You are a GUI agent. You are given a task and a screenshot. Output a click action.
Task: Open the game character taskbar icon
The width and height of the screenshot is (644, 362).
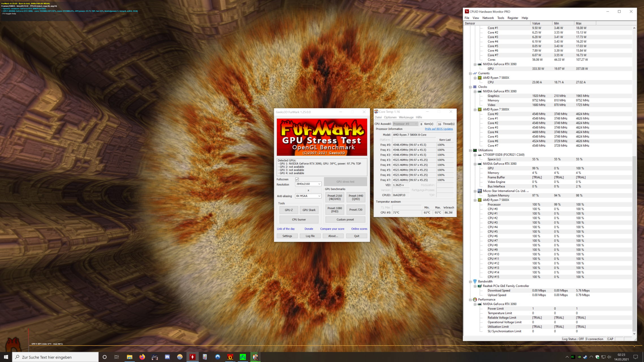coord(155,357)
